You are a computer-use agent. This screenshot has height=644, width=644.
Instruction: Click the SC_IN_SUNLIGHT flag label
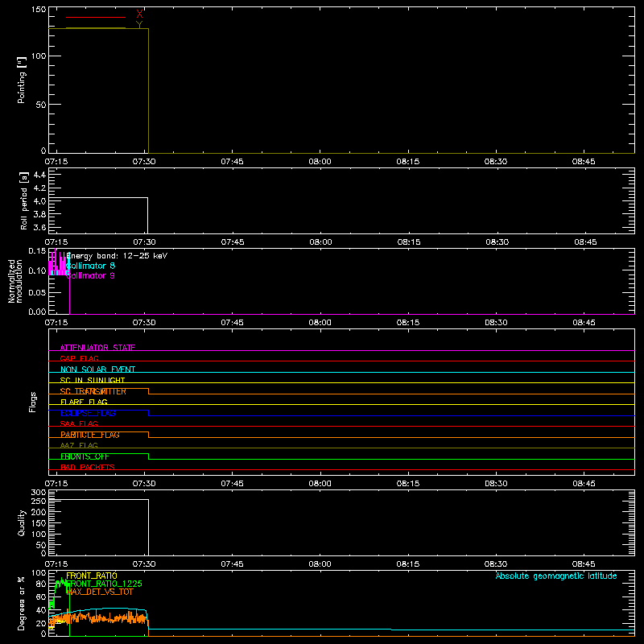[93, 380]
